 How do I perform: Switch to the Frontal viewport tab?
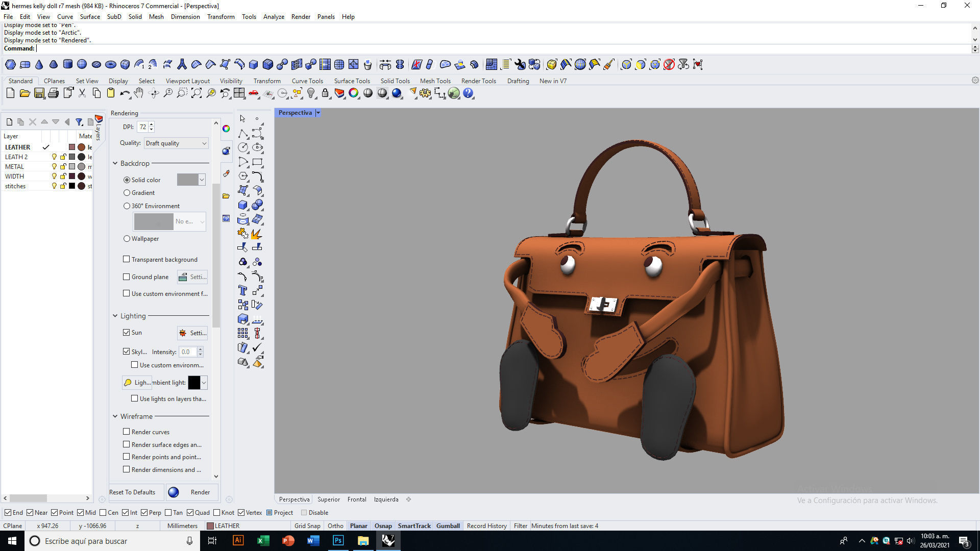357,499
